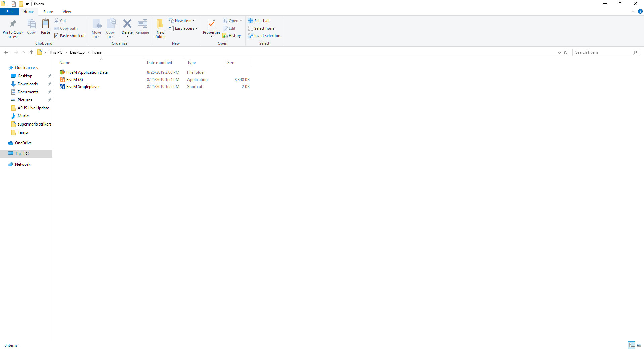Click the FiveM (3) application icon
This screenshot has height=349, width=644.
pos(62,79)
